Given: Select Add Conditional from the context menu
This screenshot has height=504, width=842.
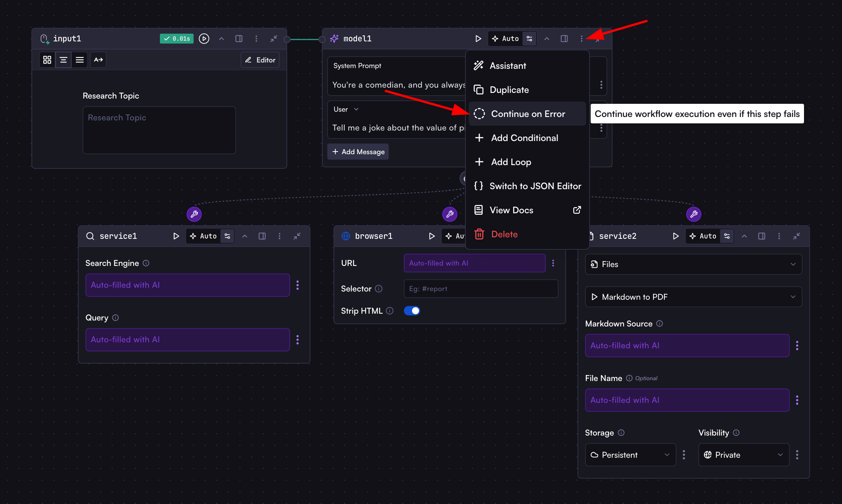Looking at the screenshot, I should click(524, 138).
